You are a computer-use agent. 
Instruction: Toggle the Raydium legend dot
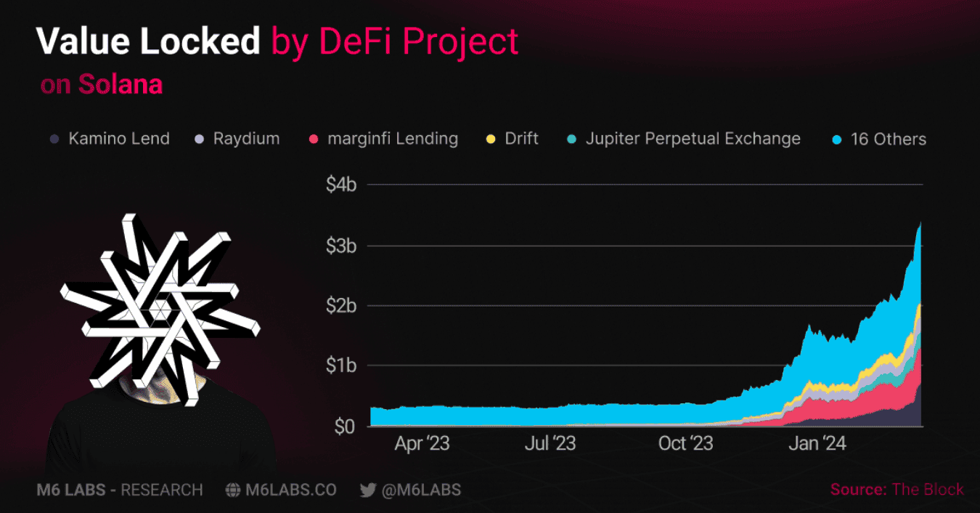click(x=199, y=139)
